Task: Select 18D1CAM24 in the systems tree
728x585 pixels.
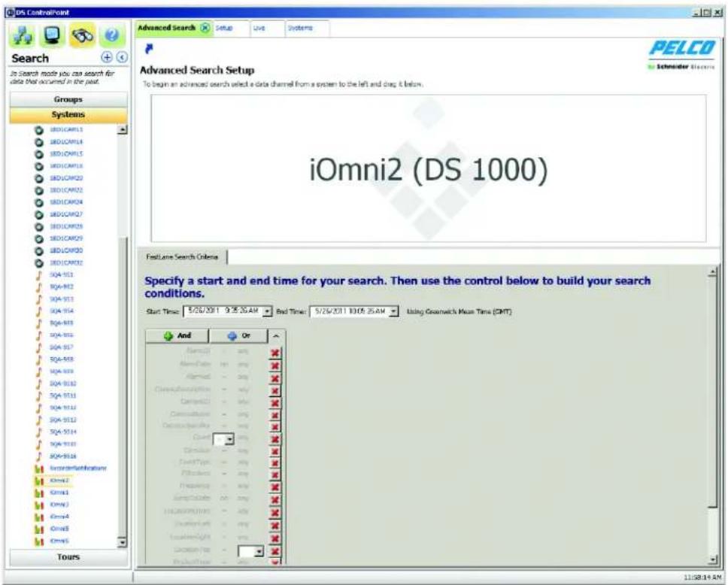Action: [x=66, y=202]
